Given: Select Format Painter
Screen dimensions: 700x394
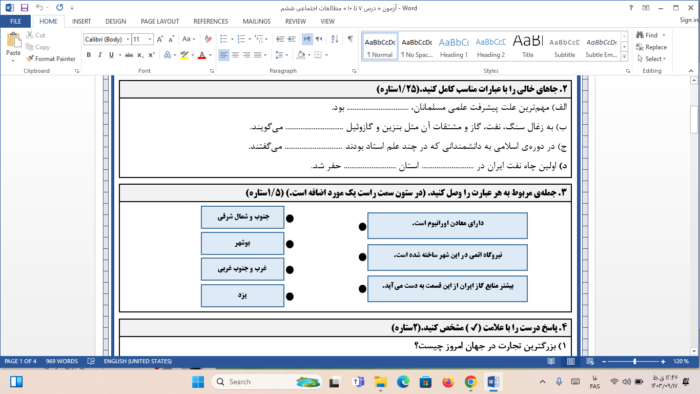Looking at the screenshot, I should (x=50, y=58).
